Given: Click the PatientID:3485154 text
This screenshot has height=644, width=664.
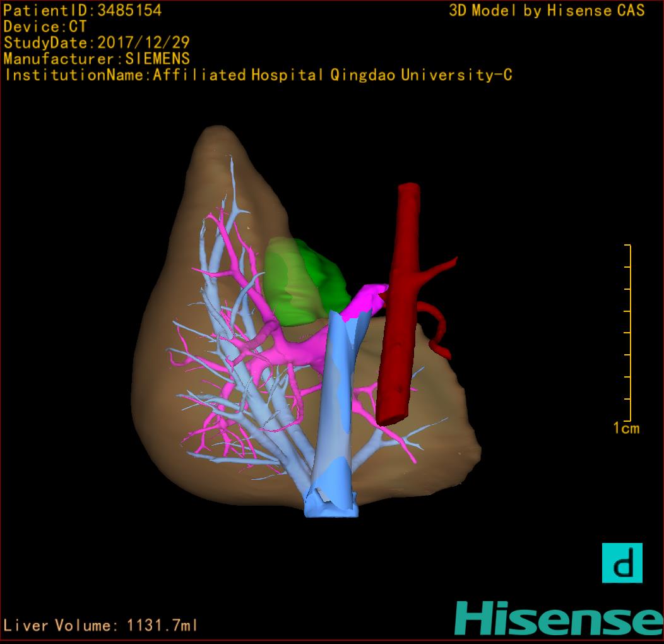Looking at the screenshot, I should [x=83, y=10].
